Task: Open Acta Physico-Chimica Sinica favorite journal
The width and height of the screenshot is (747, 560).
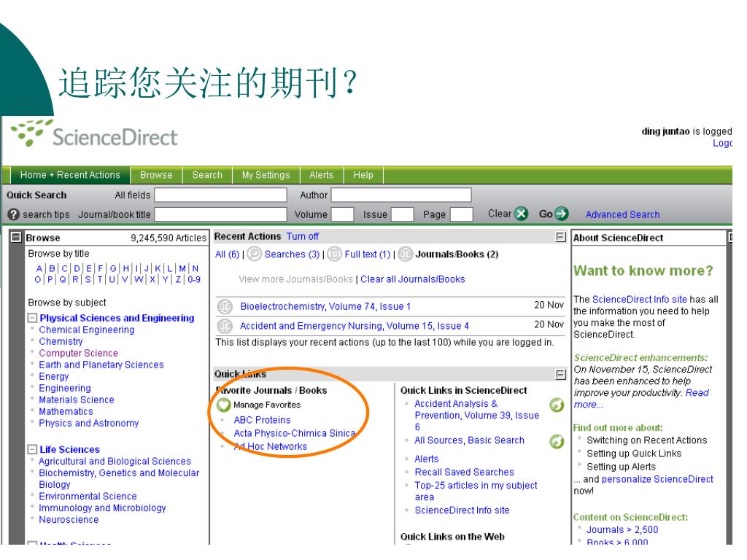Action: tap(295, 433)
